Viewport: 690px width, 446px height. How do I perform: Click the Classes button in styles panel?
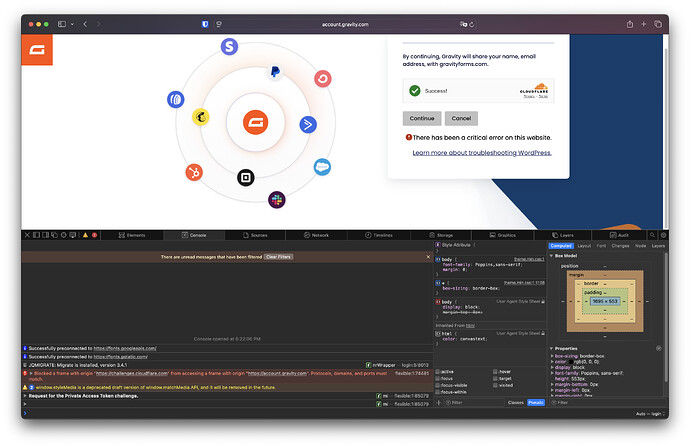tap(516, 402)
